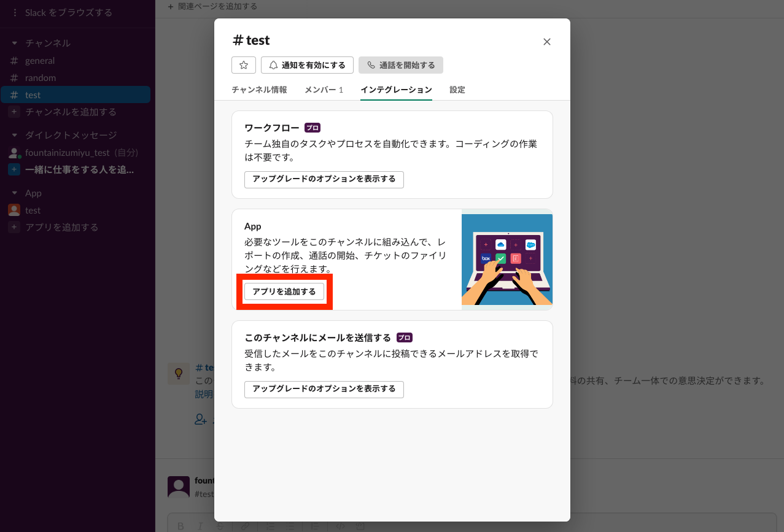Open the test app avatar in sidebar
This screenshot has width=784, height=532.
click(14, 210)
